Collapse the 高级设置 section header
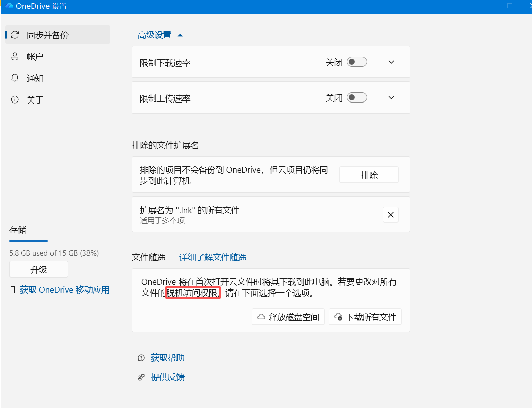532x408 pixels. coord(160,35)
